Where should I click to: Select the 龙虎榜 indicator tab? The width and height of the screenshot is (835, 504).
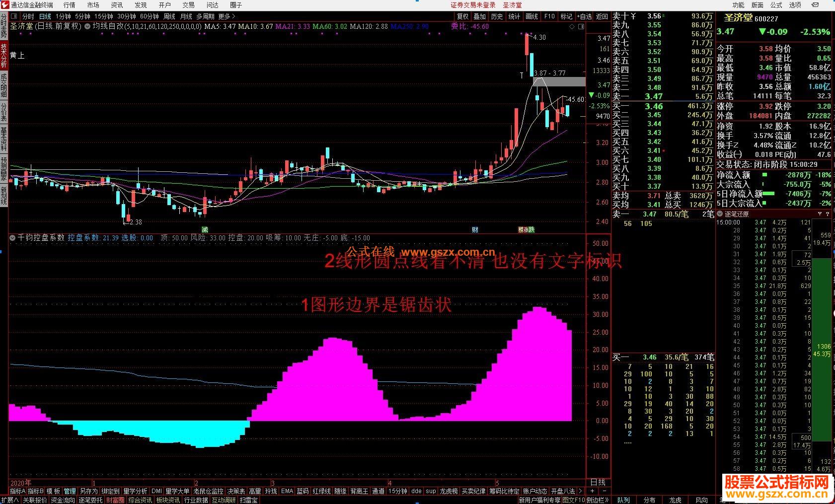449,491
